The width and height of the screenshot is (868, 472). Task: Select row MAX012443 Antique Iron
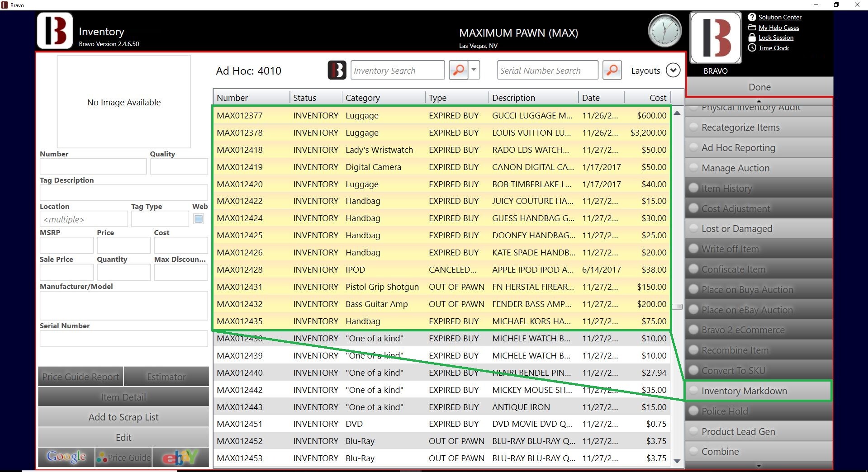coord(441,407)
